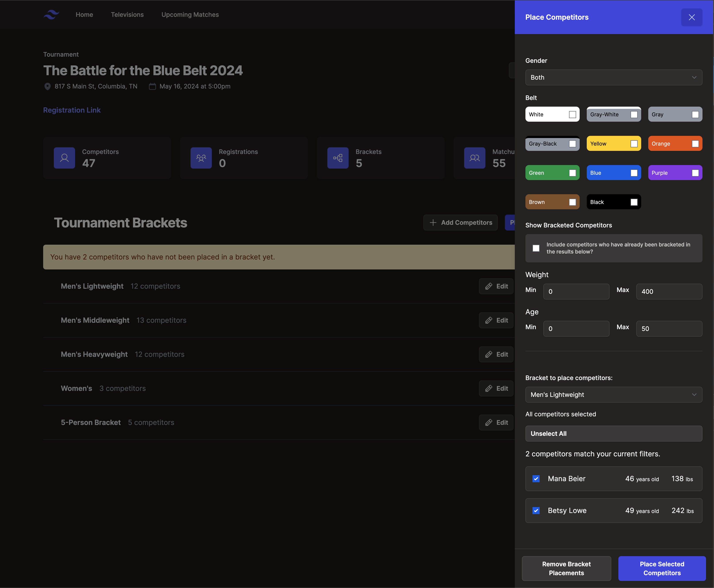This screenshot has height=588, width=714.
Task: Open Women's bracket title
Action: pyautogui.click(x=77, y=388)
